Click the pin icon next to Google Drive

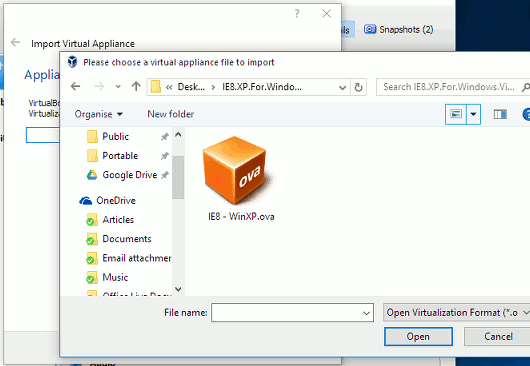tap(165, 175)
